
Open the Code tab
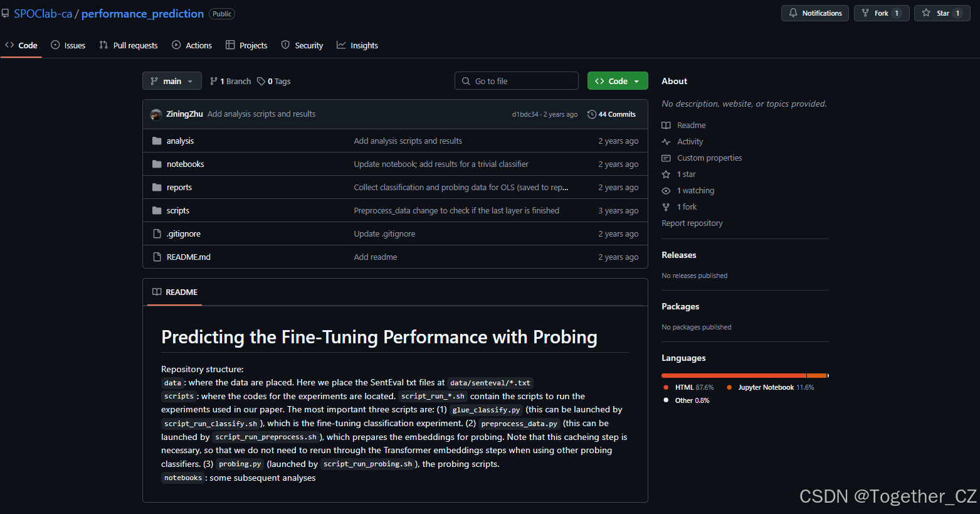[21, 45]
